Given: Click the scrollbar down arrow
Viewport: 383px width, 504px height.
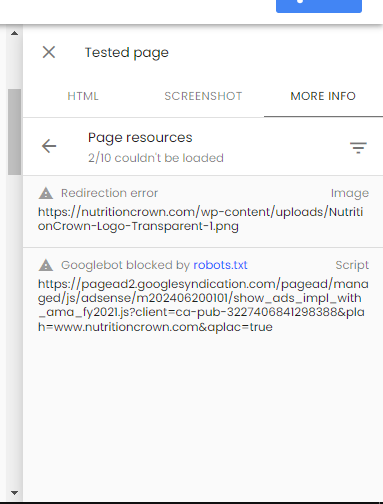Looking at the screenshot, I should [14, 493].
